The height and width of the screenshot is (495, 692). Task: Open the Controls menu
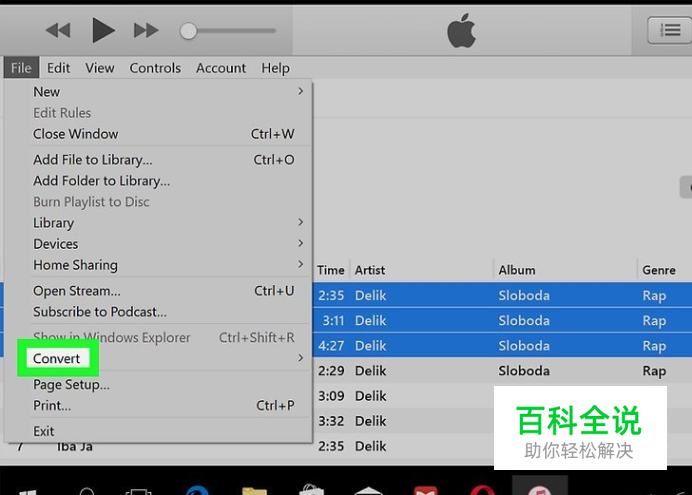155,68
